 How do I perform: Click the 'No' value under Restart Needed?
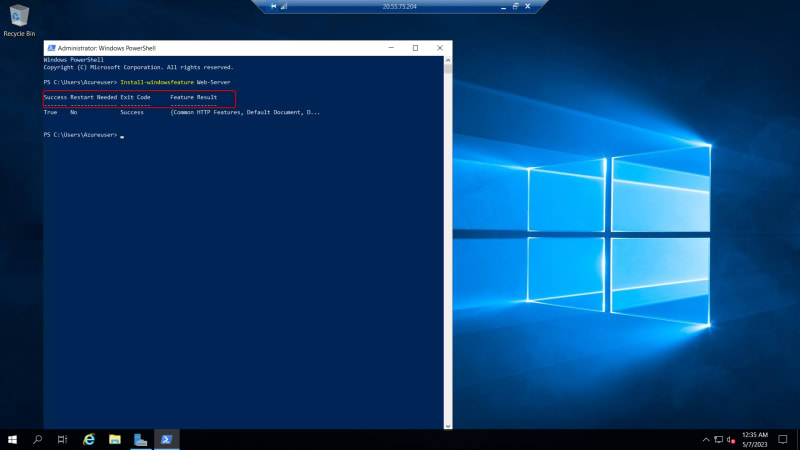pos(73,112)
